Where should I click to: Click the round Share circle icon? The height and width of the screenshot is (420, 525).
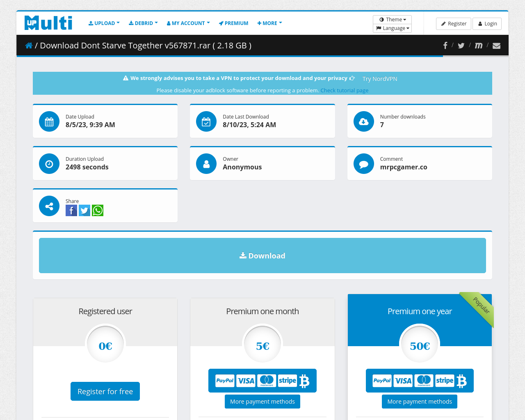pos(49,206)
